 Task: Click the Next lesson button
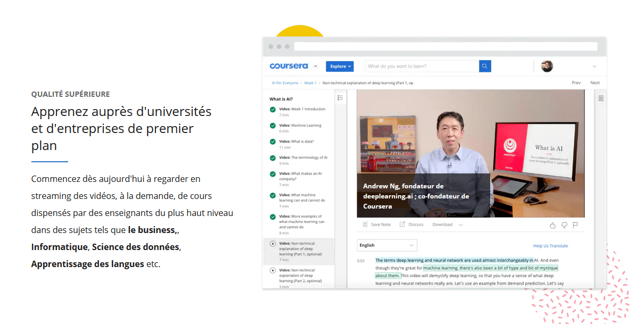pyautogui.click(x=595, y=83)
